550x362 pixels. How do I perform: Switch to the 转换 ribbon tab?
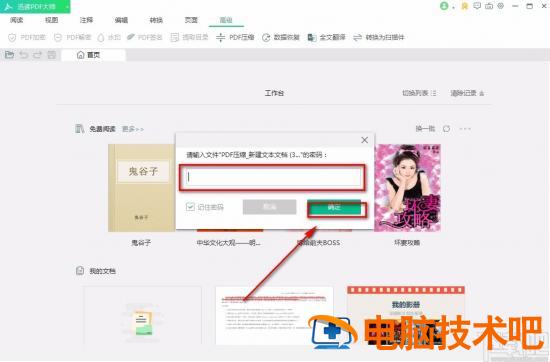[156, 20]
